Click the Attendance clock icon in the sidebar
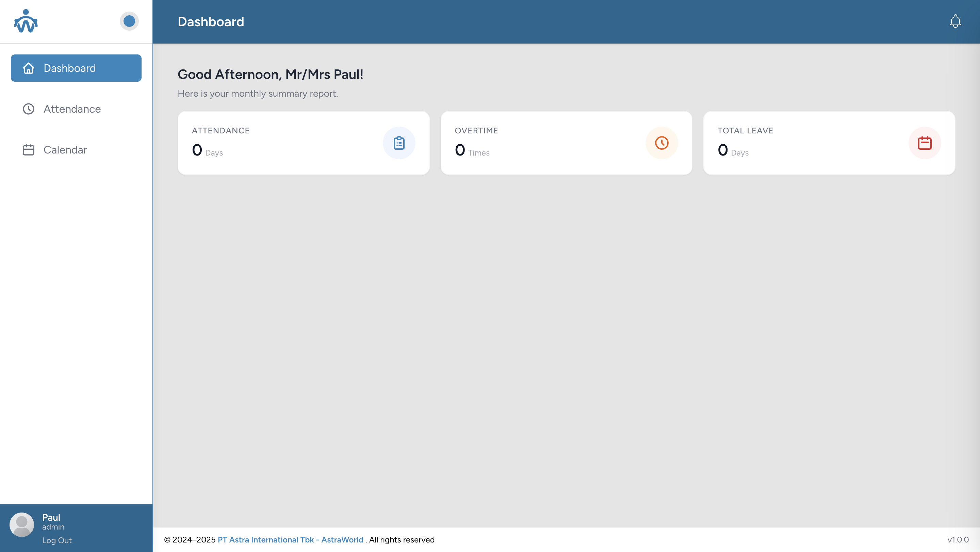Image resolution: width=980 pixels, height=552 pixels. point(29,109)
